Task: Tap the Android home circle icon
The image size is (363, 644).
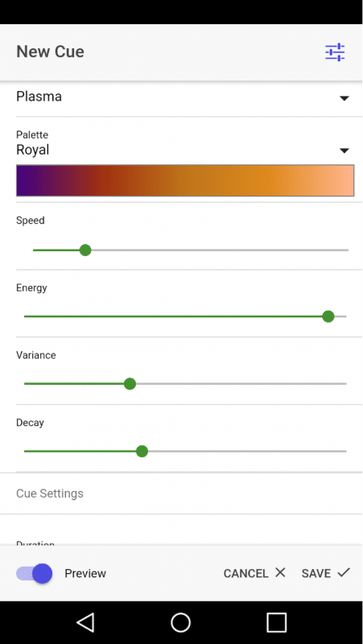Action: click(x=180, y=622)
